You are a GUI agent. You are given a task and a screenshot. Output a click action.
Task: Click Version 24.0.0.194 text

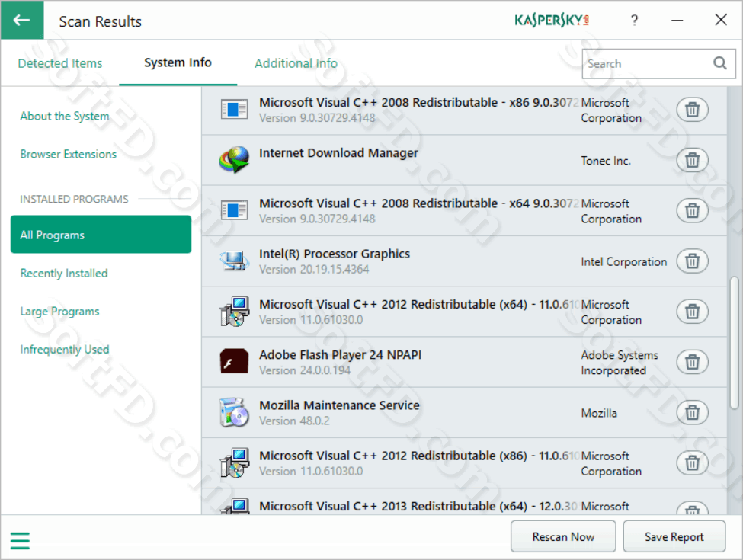[x=305, y=370]
